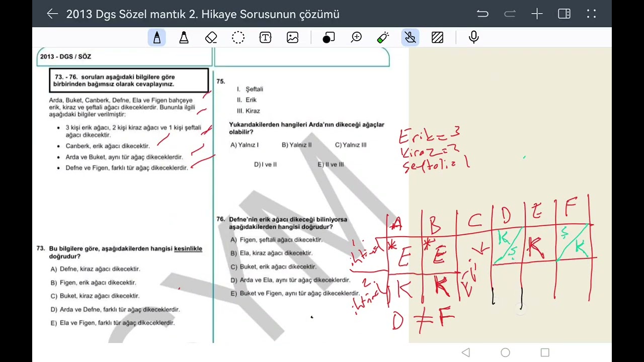Tap 'Canberk, erik ağacı dikecektir' bullet
644x362 pixels.
coord(108,146)
